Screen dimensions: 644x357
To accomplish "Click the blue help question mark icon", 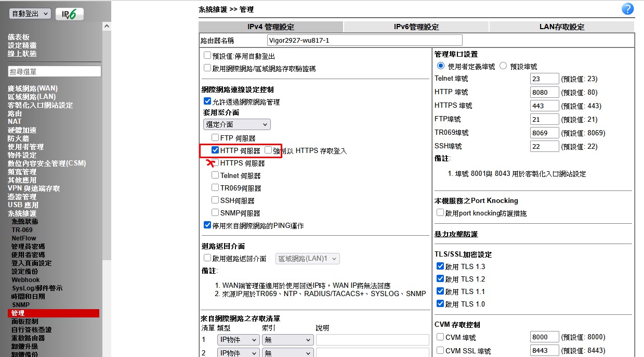I will click(627, 9).
